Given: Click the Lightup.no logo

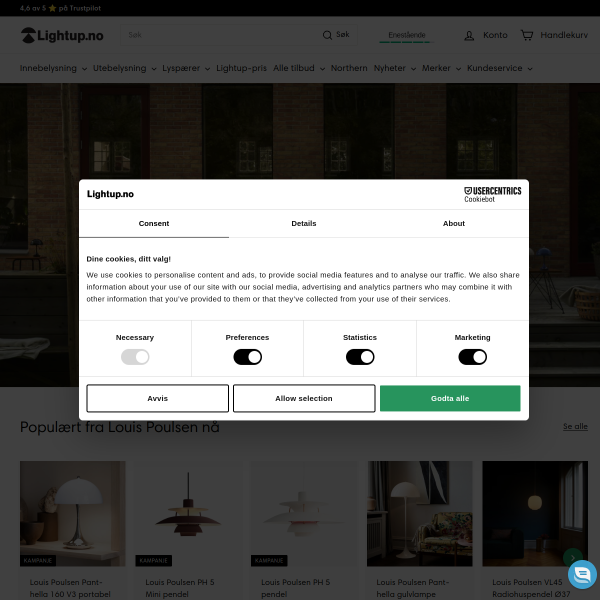Looking at the screenshot, I should (62, 35).
